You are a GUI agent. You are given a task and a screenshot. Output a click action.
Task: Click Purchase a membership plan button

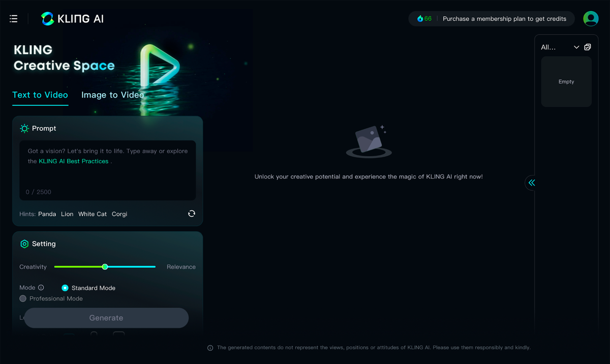tap(504, 19)
